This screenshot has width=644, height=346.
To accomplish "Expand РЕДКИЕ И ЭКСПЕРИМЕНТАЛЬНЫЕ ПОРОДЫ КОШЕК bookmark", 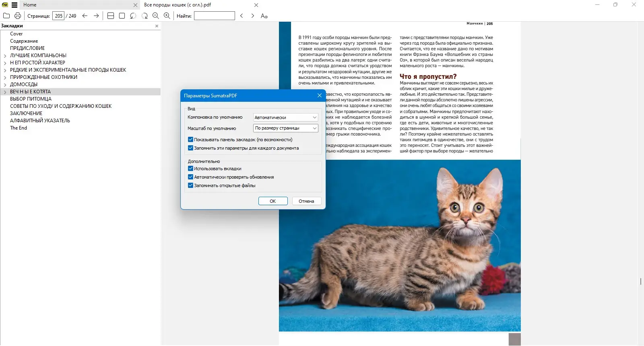I will pos(5,70).
